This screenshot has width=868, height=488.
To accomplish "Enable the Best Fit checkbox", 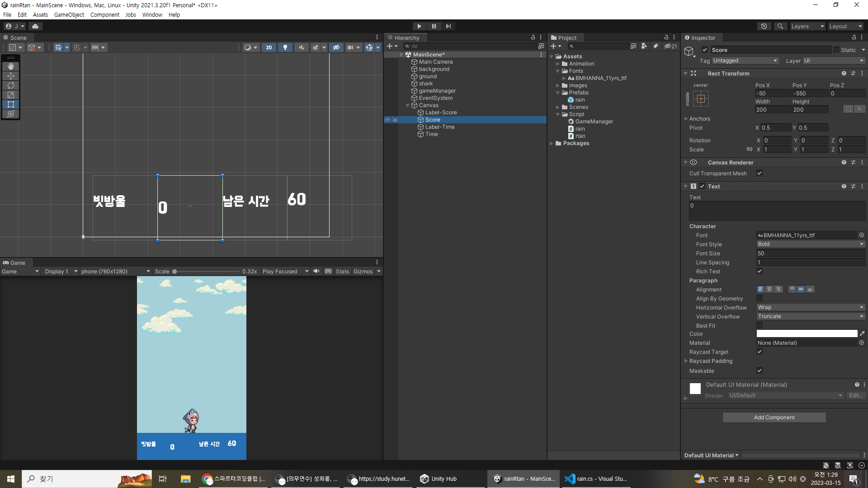I will (x=759, y=326).
